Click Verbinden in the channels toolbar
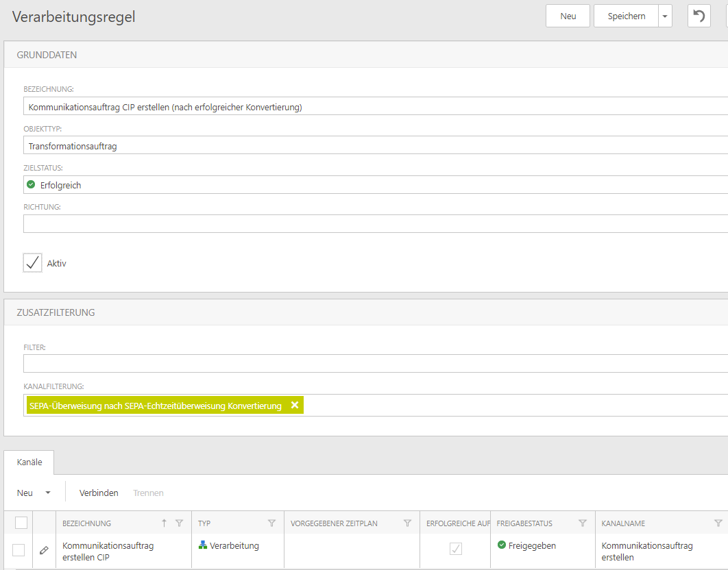This screenshot has height=570, width=728. point(99,493)
